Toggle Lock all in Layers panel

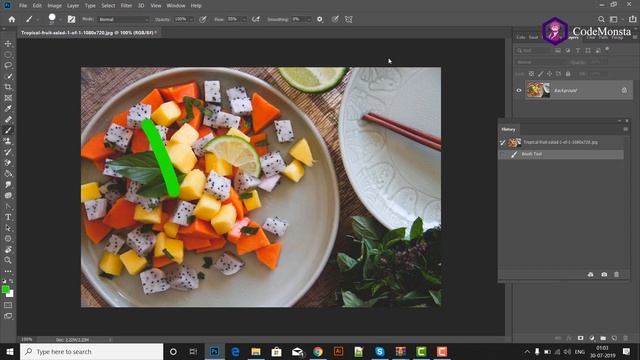click(568, 74)
